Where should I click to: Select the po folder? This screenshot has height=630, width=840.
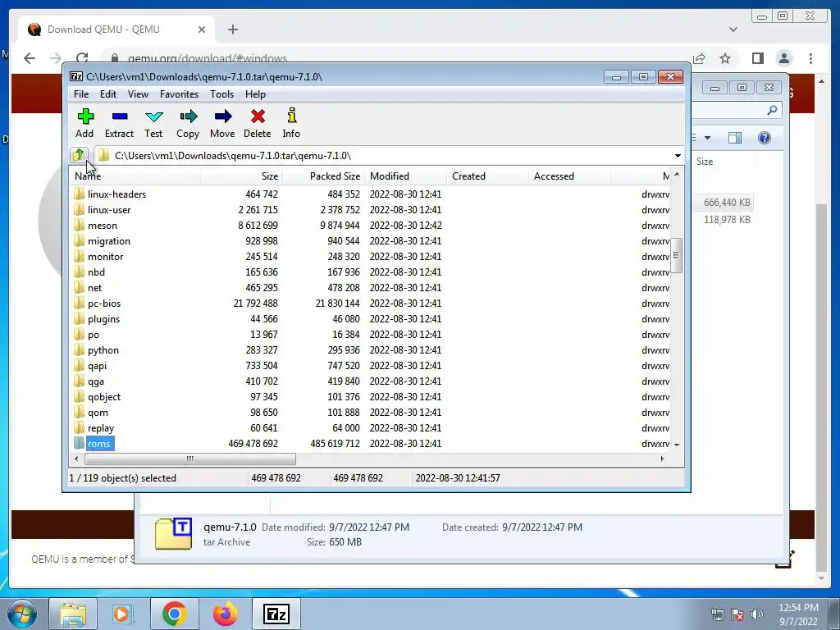pos(94,335)
